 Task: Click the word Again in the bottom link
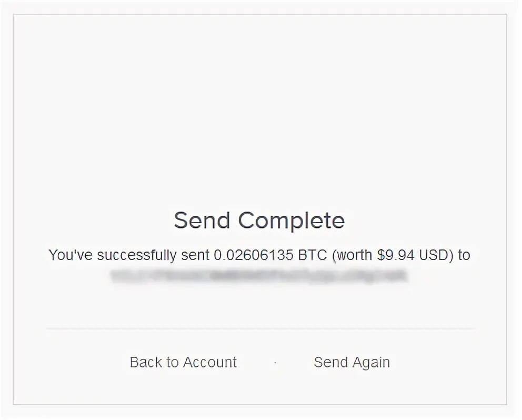pos(371,363)
